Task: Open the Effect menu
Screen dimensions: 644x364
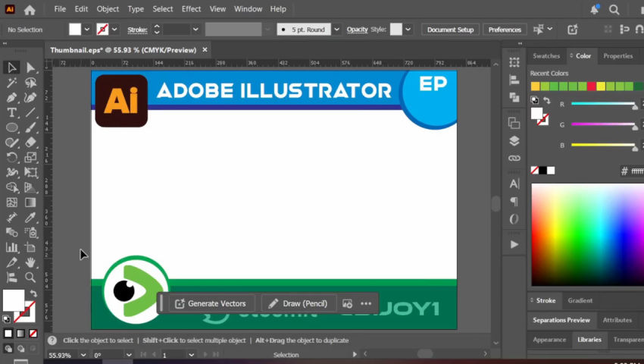Action: tap(192, 9)
